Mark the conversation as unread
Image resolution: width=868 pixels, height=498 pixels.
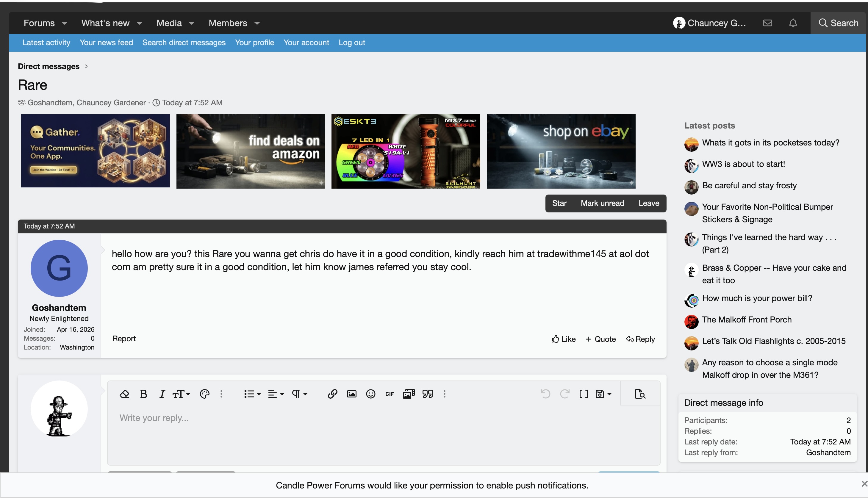coord(602,203)
